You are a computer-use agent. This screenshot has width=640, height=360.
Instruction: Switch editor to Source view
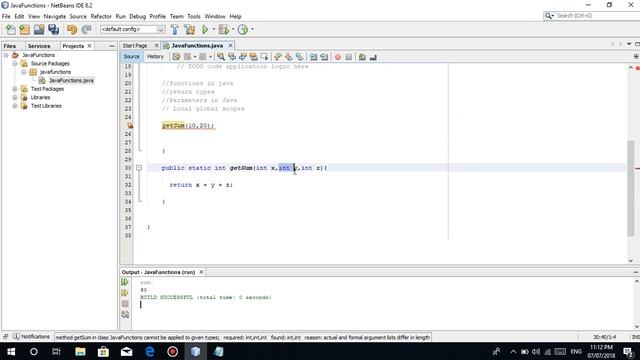(x=131, y=57)
